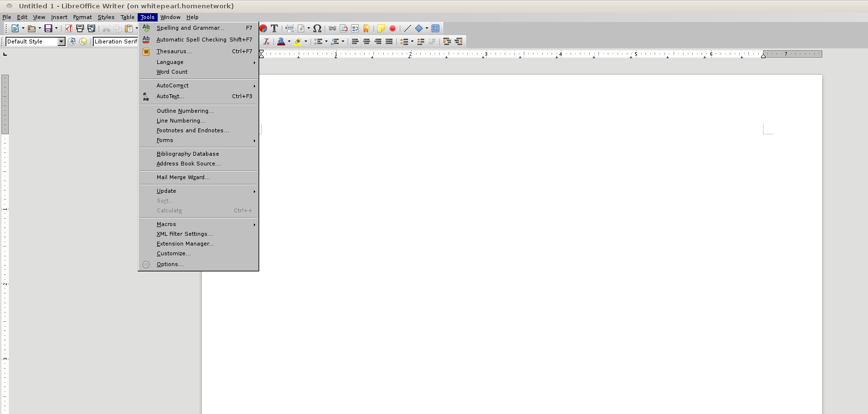868x414 pixels.
Task: Click the horizontal ruler at the 4 mark
Action: [x=560, y=54]
